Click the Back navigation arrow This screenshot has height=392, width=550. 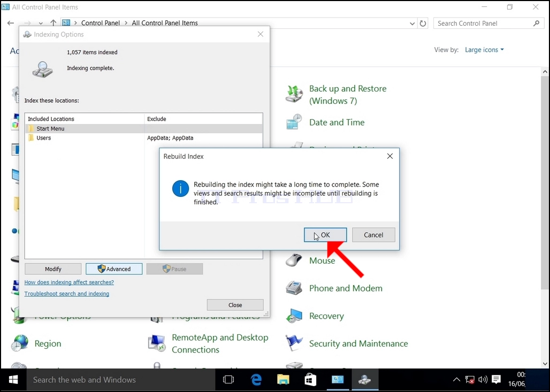pos(11,23)
